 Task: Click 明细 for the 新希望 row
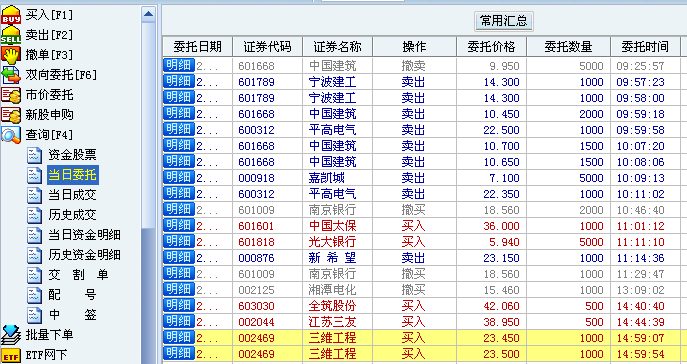tap(179, 257)
